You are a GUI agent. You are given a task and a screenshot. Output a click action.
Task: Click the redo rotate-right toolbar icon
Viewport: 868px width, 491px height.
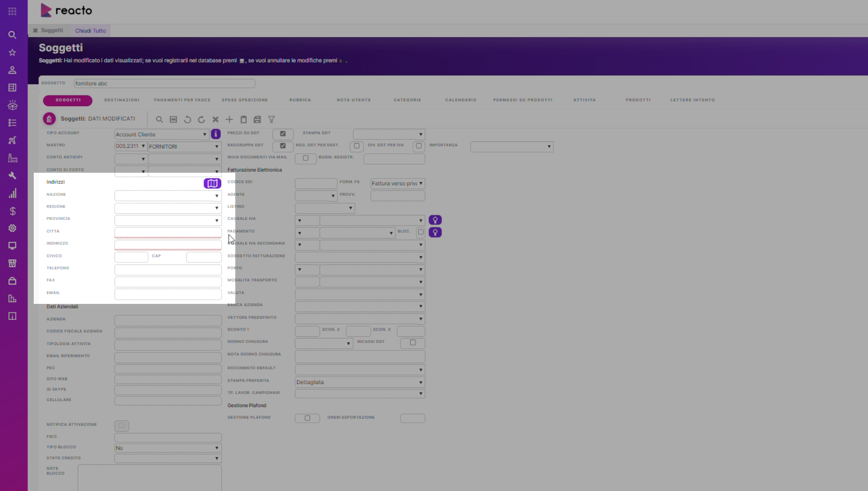point(201,119)
